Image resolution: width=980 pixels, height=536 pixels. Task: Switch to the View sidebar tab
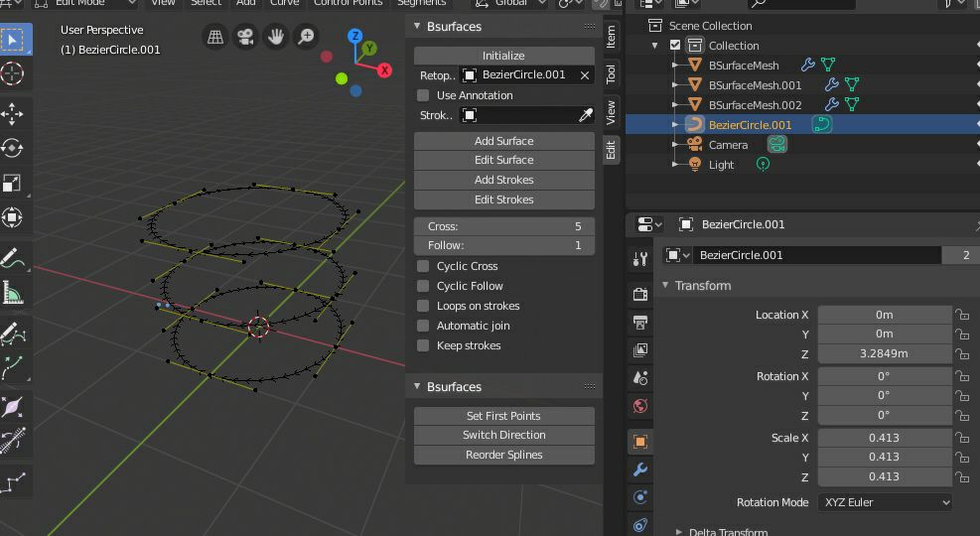click(611, 112)
